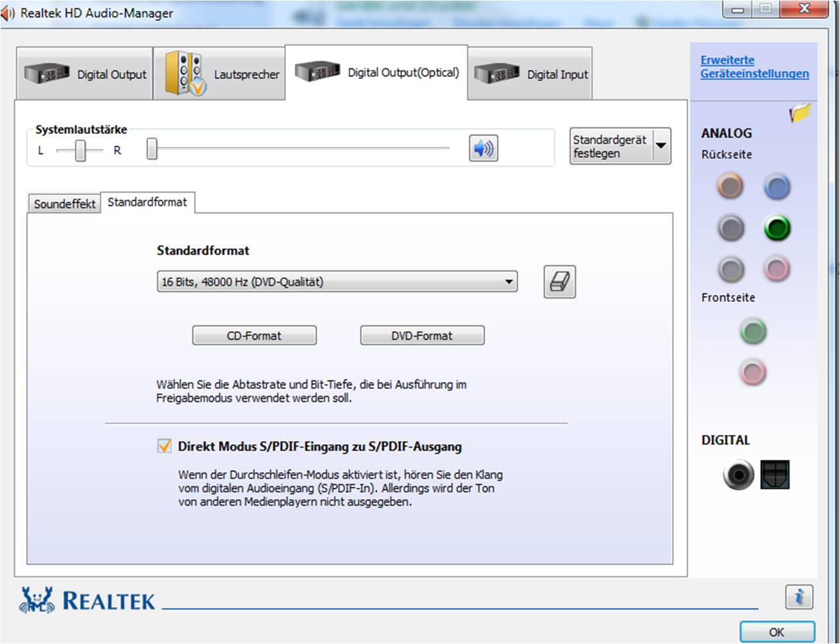Open the Standardformat bit-rate dropdown

tap(337, 282)
